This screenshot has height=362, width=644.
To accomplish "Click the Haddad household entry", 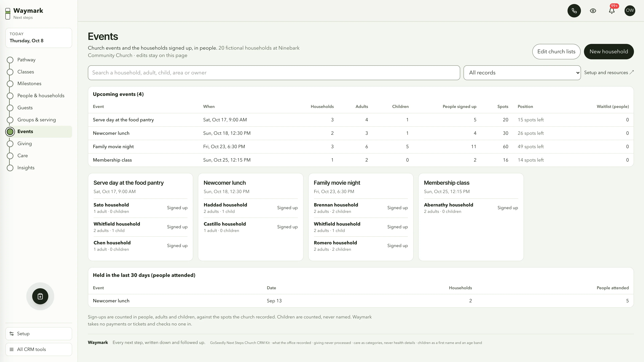I will [x=251, y=208].
